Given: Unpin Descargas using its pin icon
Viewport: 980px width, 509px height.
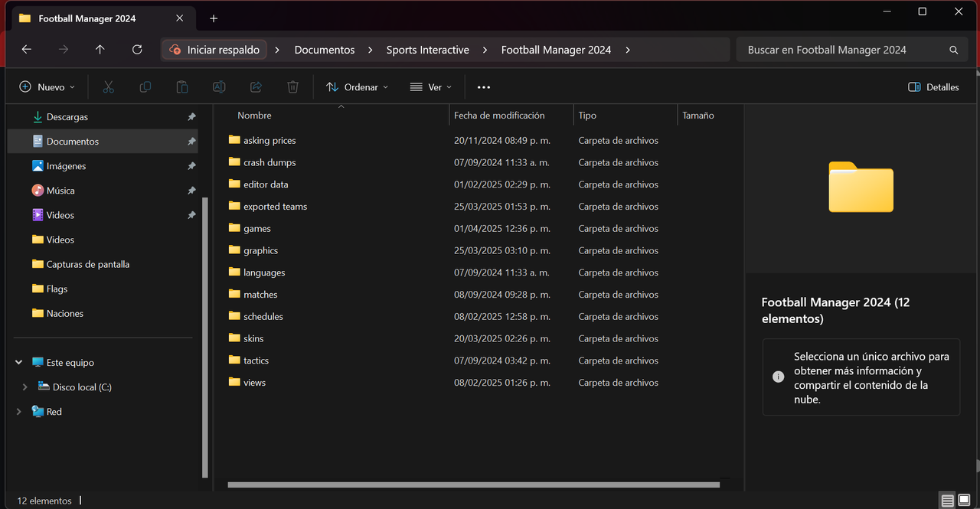Looking at the screenshot, I should point(191,117).
